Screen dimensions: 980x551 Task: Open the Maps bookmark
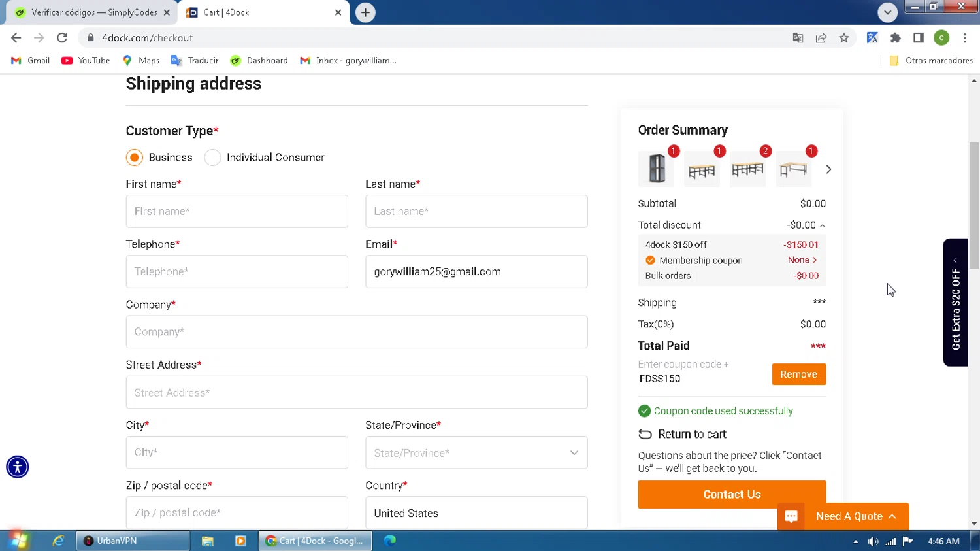141,60
